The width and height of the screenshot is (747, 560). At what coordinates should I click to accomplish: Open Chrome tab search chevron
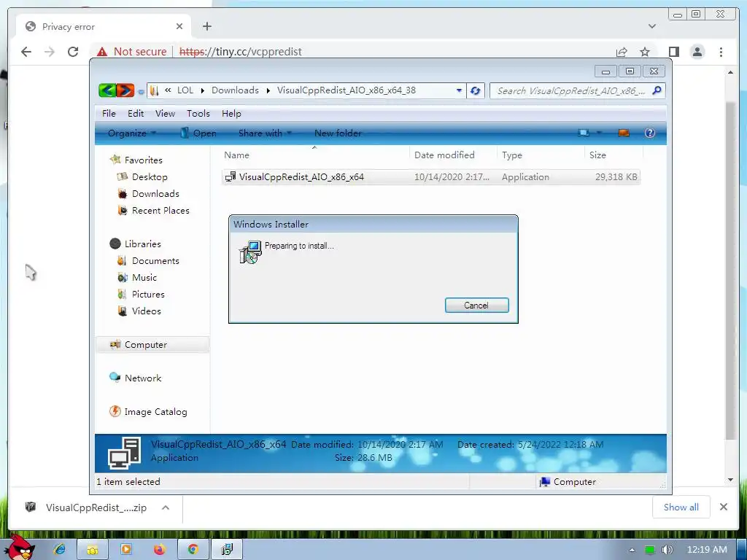[x=652, y=26]
